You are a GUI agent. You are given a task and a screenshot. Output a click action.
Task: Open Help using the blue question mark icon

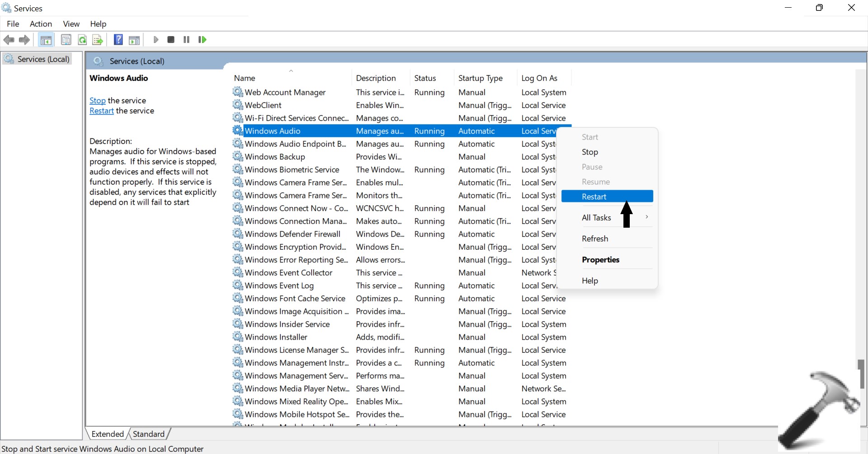click(118, 40)
